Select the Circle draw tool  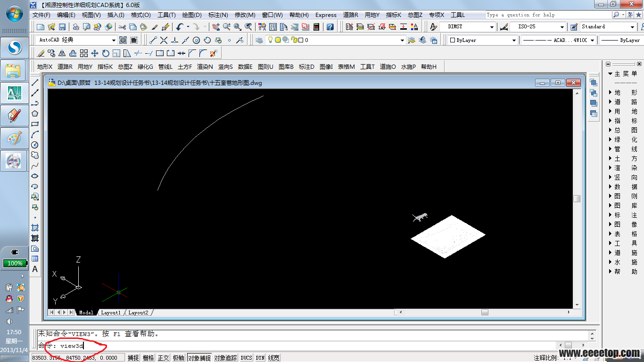point(35,145)
